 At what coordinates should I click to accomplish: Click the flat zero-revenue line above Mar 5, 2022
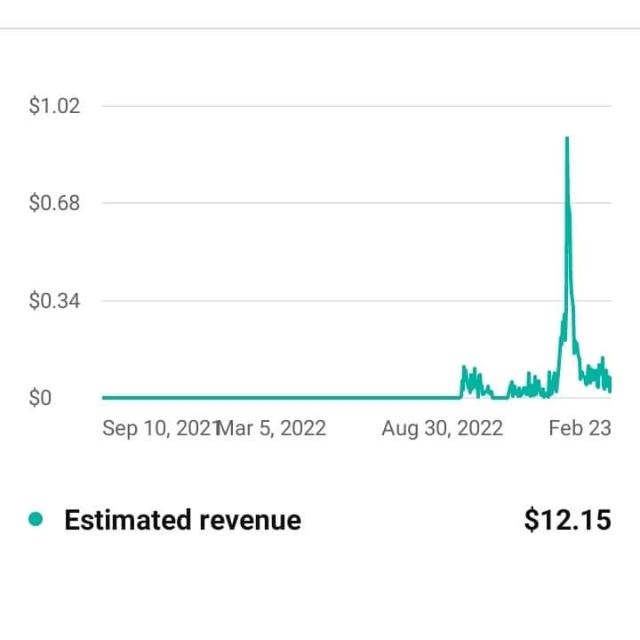click(273, 397)
